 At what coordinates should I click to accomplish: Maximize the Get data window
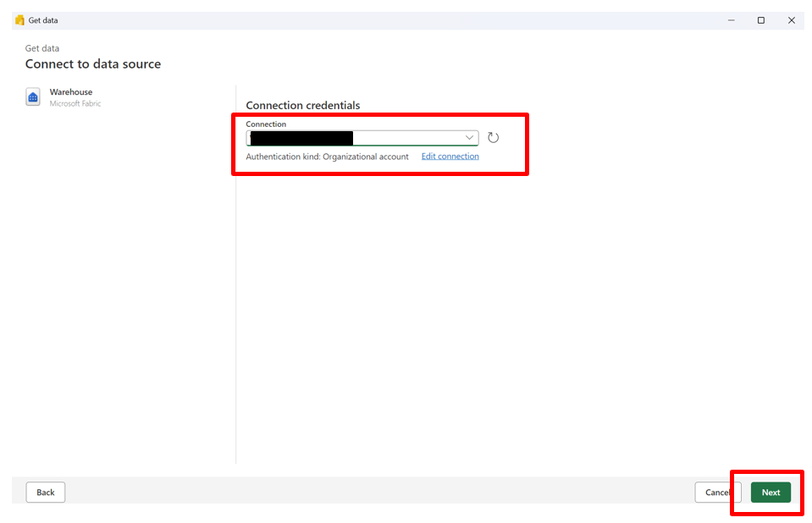pyautogui.click(x=761, y=20)
